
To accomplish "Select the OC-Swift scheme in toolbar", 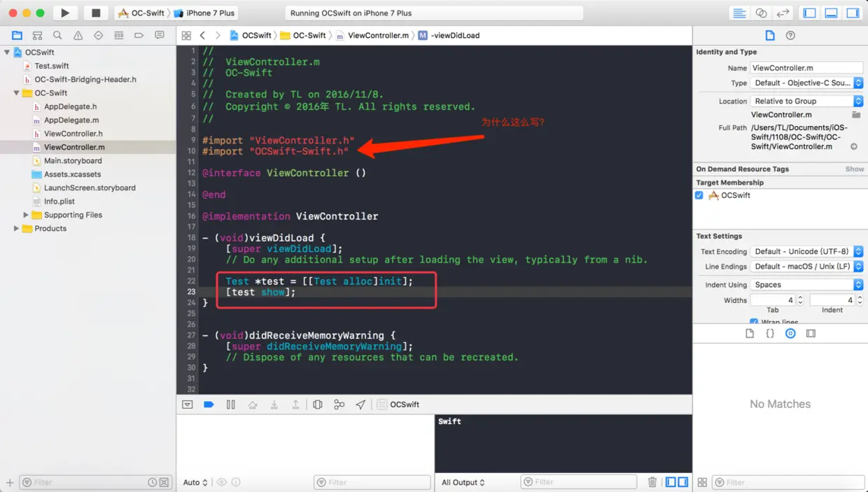I will click(x=141, y=13).
